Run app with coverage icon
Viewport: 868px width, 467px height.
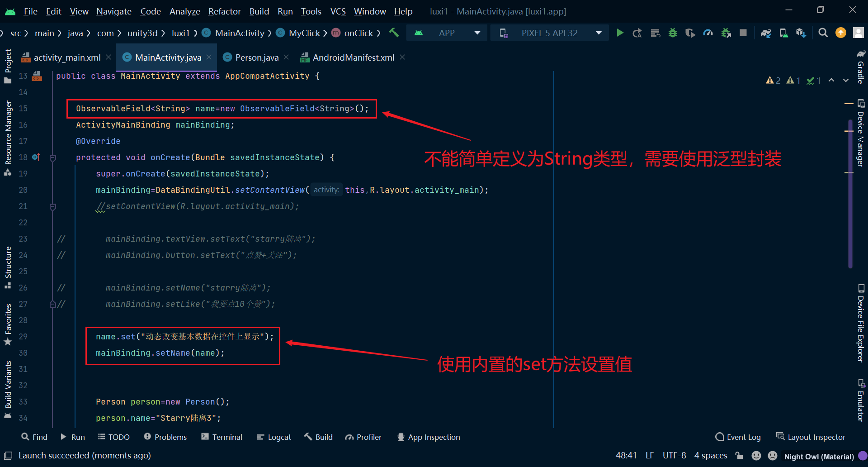(690, 33)
